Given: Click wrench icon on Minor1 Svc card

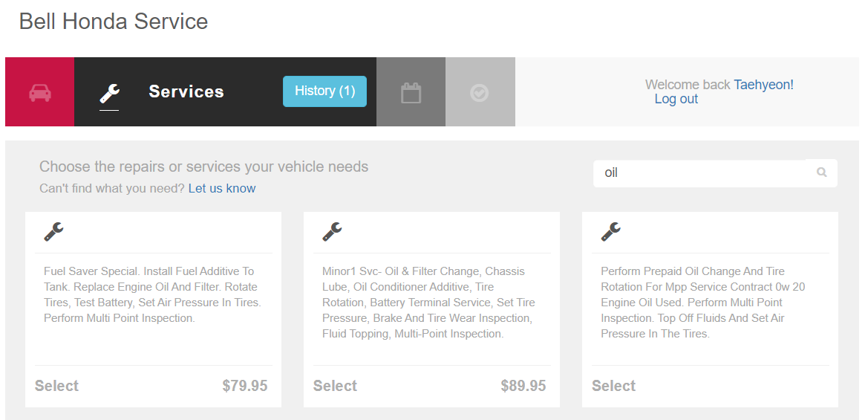Looking at the screenshot, I should (x=332, y=232).
